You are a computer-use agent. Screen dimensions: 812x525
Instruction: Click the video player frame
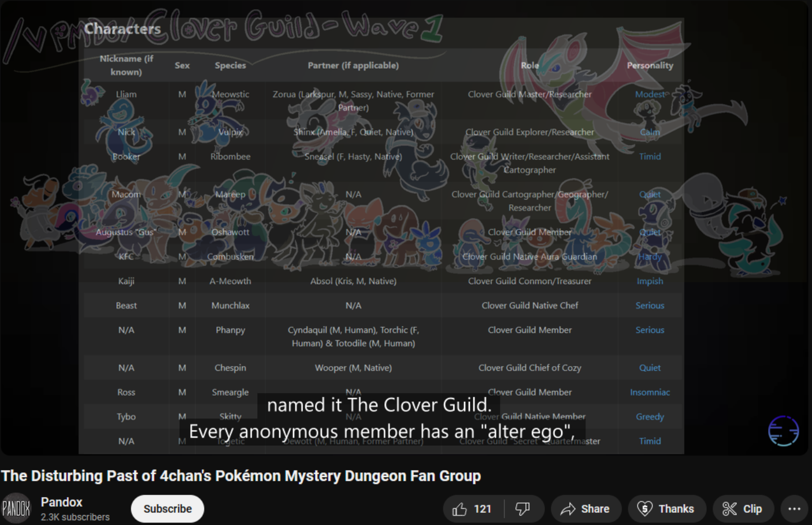pyautogui.click(x=405, y=228)
